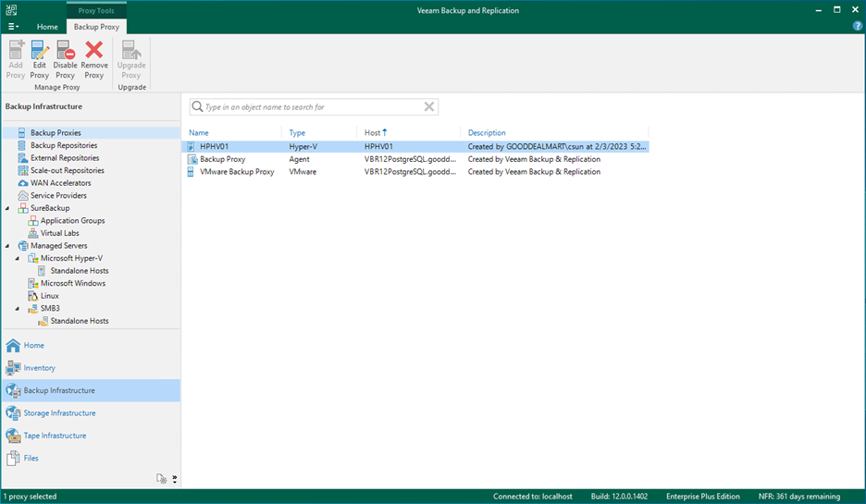Select Standalone Hosts under SMB3

click(x=80, y=321)
